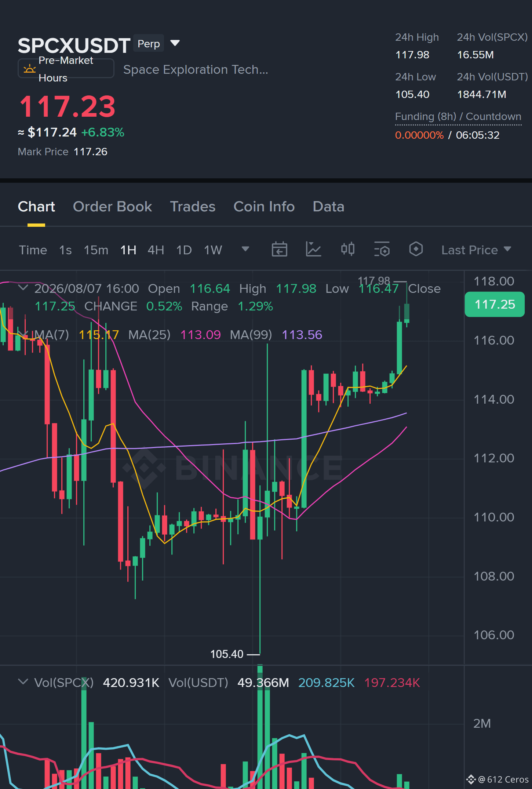Select the 1H interval

tap(128, 250)
